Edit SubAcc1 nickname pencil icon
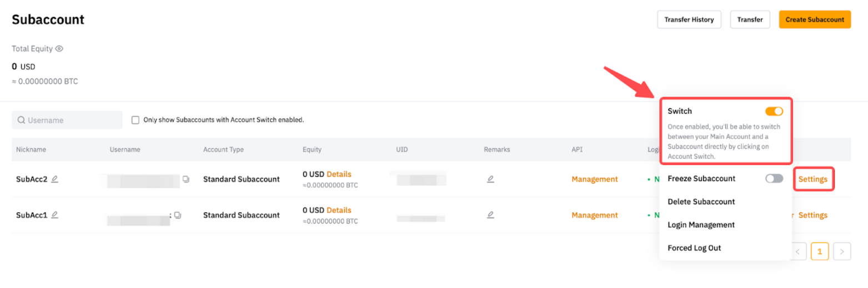 tap(55, 215)
